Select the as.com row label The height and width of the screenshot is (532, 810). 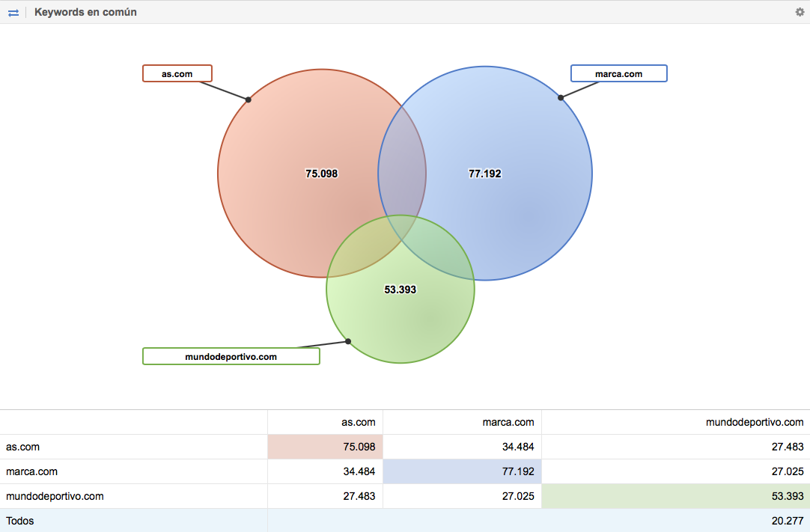pos(23,447)
